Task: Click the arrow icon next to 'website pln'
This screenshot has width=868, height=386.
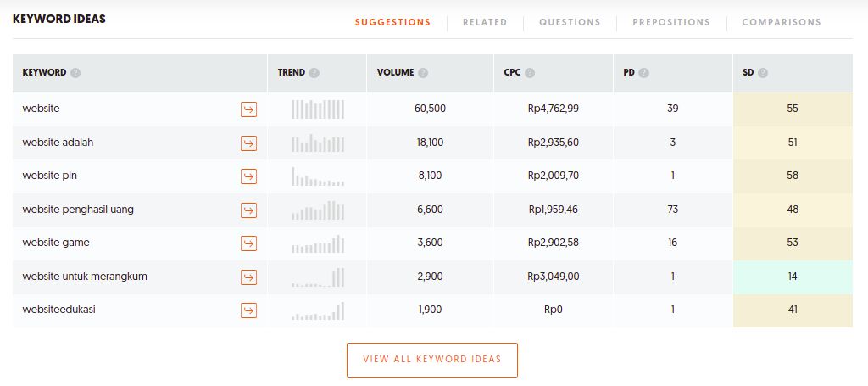Action: (248, 176)
